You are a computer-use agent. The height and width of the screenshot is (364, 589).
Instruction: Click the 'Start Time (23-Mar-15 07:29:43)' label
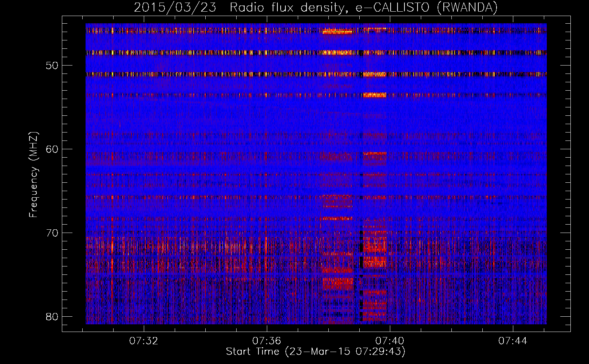pos(316,352)
